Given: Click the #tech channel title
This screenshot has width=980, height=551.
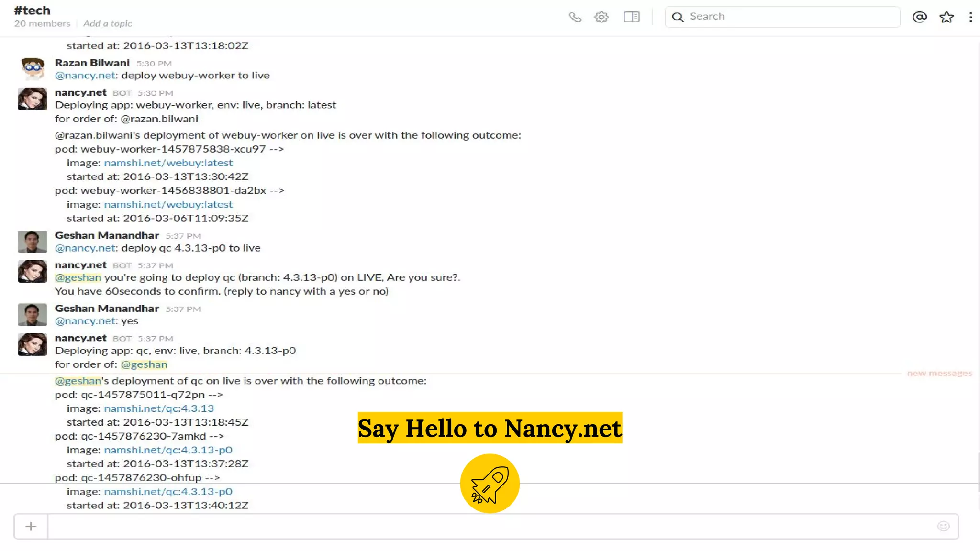Looking at the screenshot, I should 32,10.
